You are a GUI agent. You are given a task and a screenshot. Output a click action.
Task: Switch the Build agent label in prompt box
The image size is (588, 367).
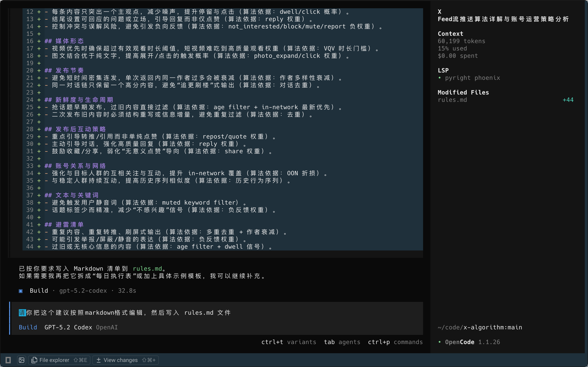click(28, 327)
